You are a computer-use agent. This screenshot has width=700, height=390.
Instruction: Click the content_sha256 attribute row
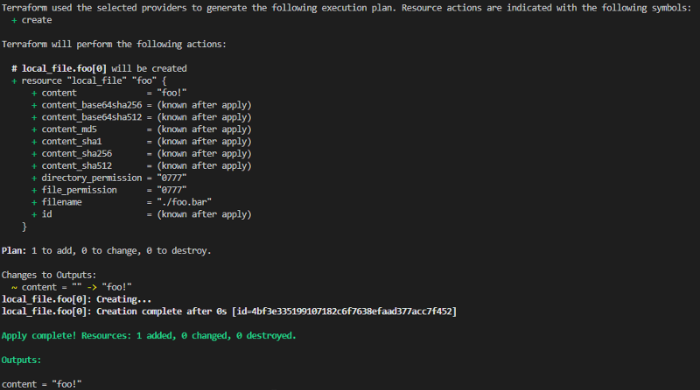click(x=141, y=154)
